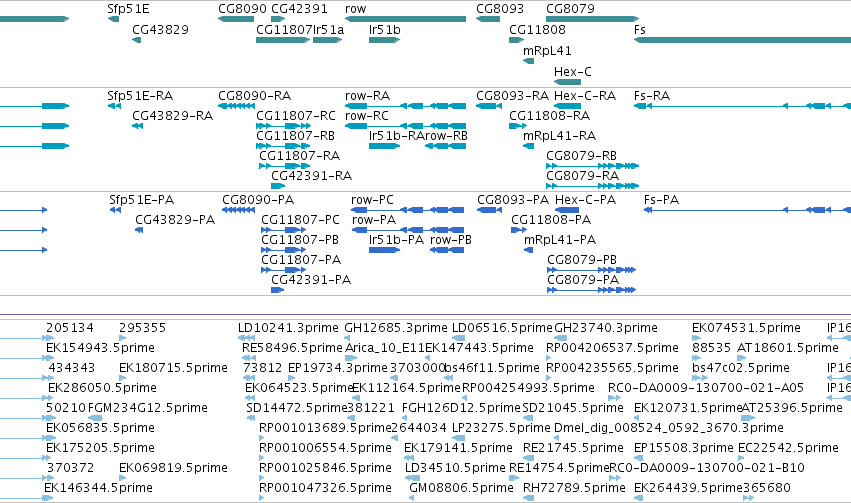Pick EST label LD34510.5prime

(x=455, y=468)
